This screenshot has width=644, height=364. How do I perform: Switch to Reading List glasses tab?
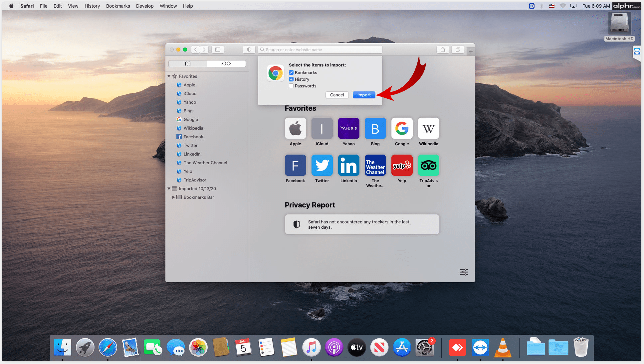226,63
